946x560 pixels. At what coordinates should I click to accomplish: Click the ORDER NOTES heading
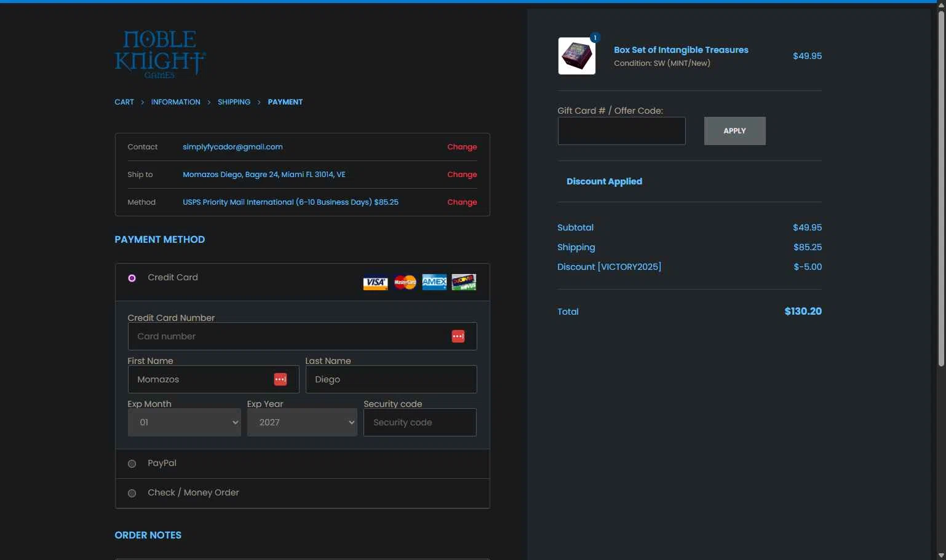148,535
